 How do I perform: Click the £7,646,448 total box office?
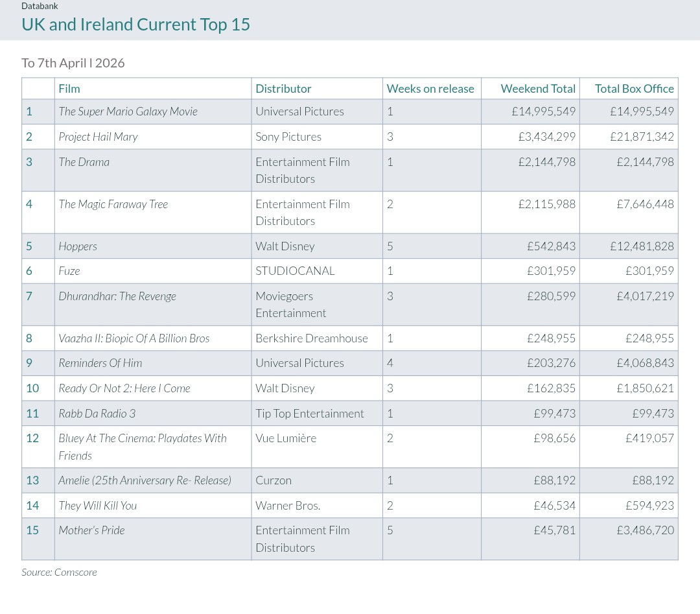click(645, 204)
